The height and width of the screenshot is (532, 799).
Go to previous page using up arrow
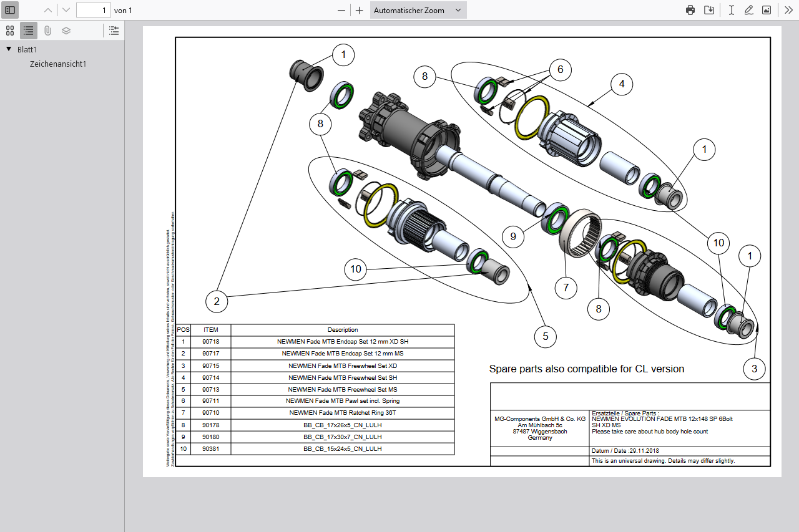pos(48,10)
